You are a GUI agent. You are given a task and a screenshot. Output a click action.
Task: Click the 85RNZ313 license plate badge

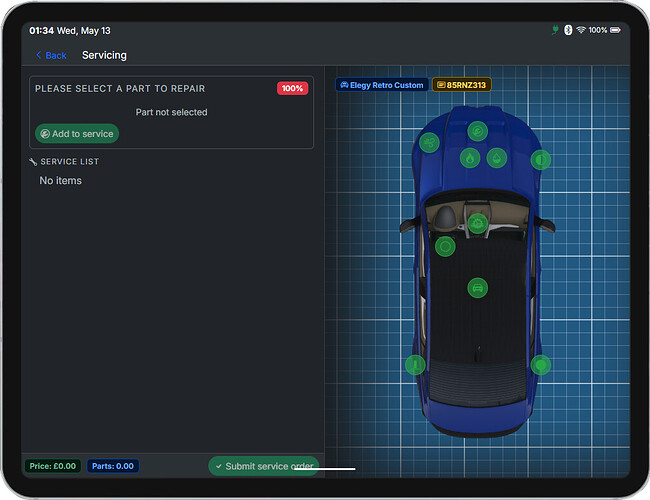point(461,85)
